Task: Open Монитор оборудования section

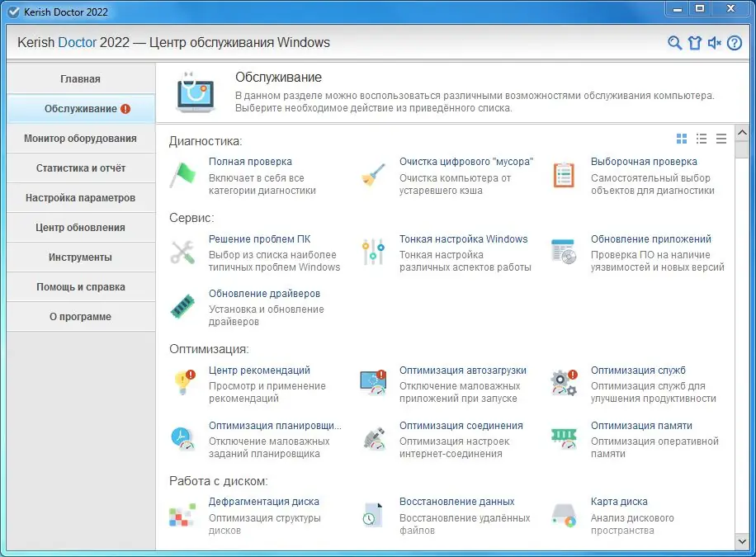Action: click(81, 139)
